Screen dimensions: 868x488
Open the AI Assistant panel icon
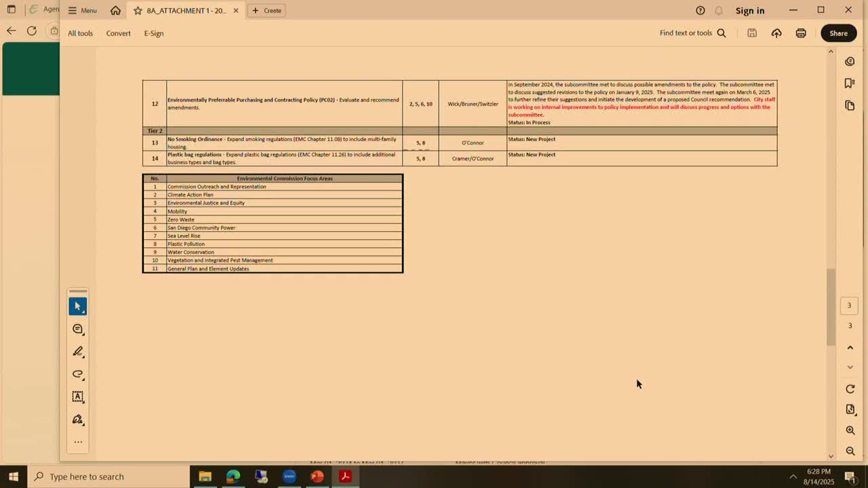point(850,62)
